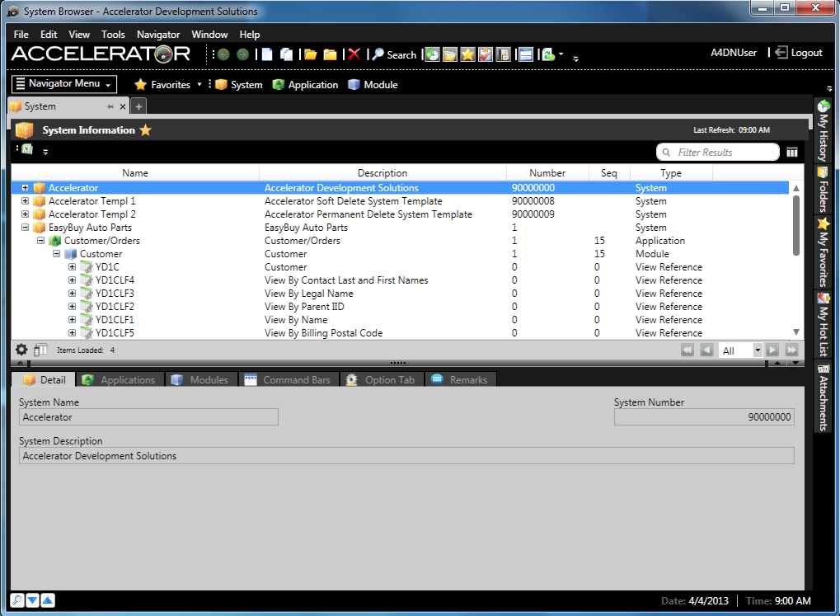Expand the YD1C view reference node

(72, 267)
